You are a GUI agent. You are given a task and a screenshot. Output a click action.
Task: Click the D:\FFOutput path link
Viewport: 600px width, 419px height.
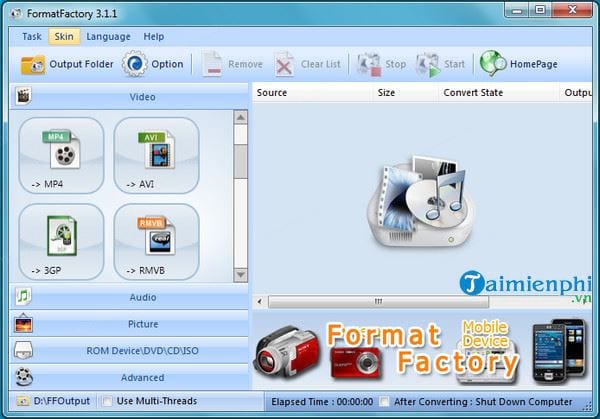click(62, 401)
